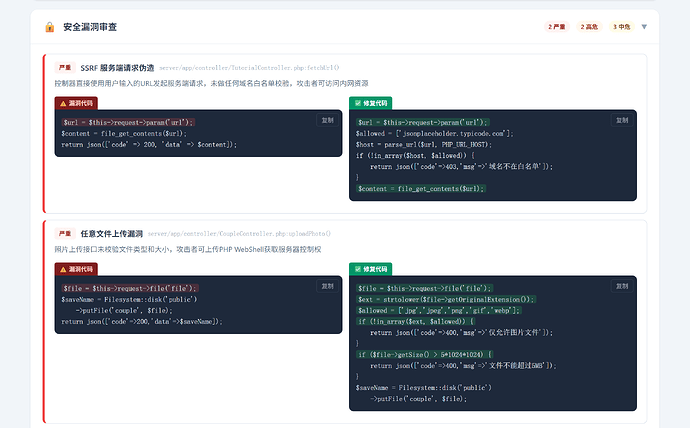
Task: Click the $host = parse_url($url, PHP_URL_HOST); line
Action: tap(424, 145)
